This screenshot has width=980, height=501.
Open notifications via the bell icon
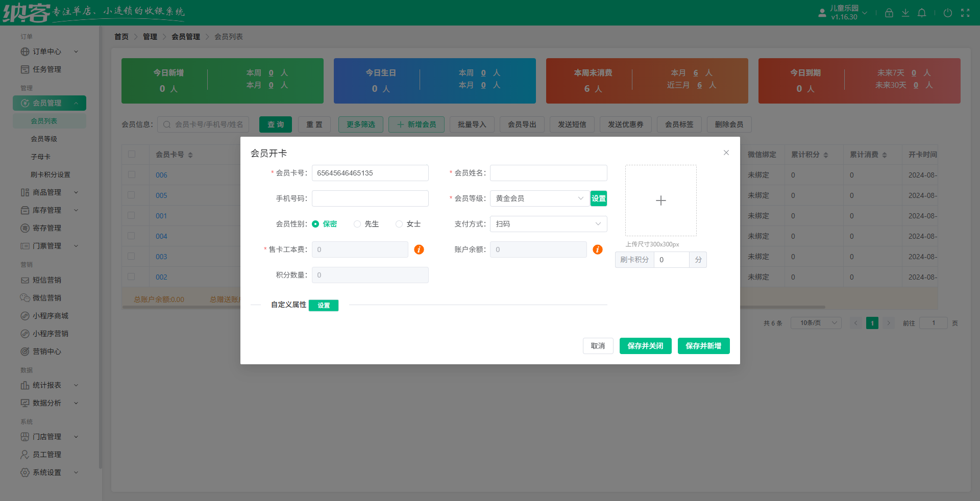[x=922, y=13]
